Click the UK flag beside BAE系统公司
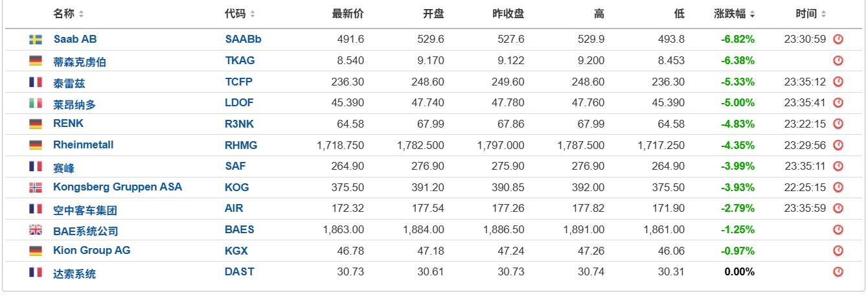Viewport: 868px width, 298px height. click(x=36, y=230)
